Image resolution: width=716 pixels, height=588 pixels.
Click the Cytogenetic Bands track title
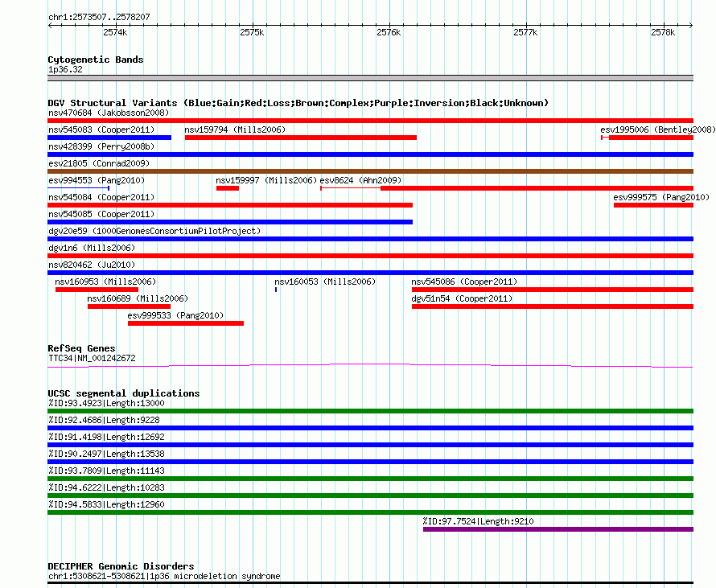tap(96, 60)
